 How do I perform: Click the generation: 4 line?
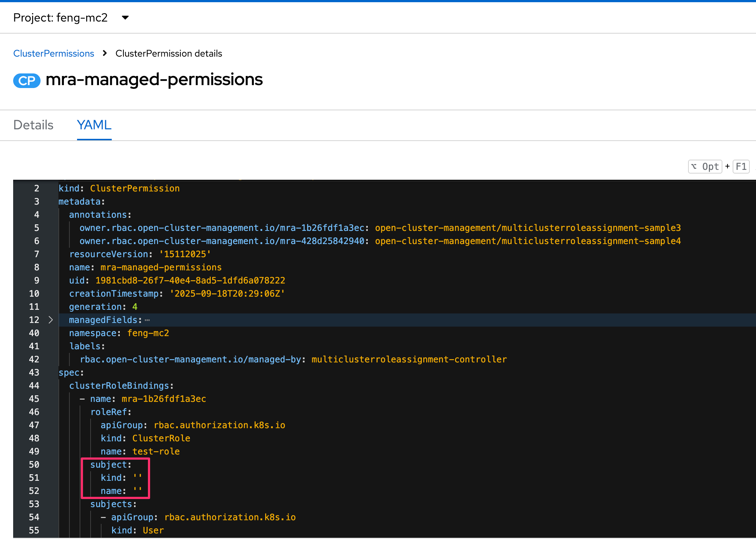(x=103, y=307)
